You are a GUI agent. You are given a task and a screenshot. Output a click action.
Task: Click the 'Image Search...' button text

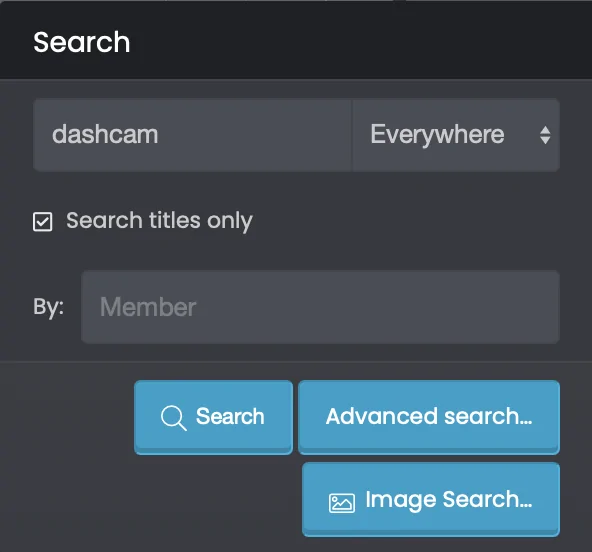click(x=449, y=500)
